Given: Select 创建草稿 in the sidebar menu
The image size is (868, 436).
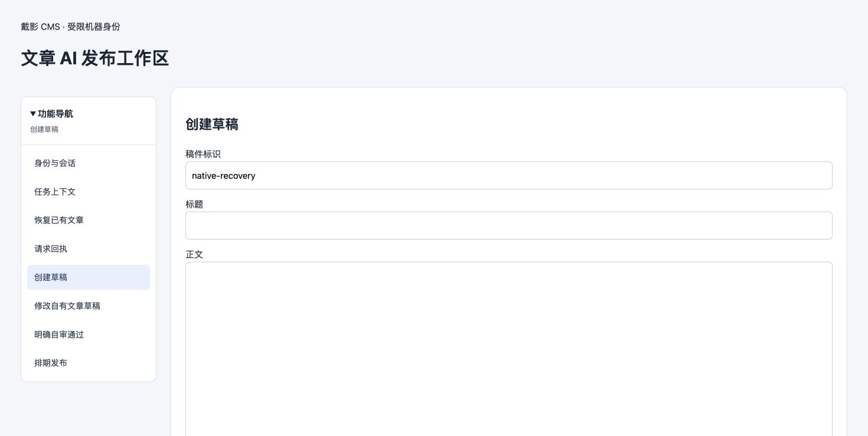Looking at the screenshot, I should coord(89,277).
